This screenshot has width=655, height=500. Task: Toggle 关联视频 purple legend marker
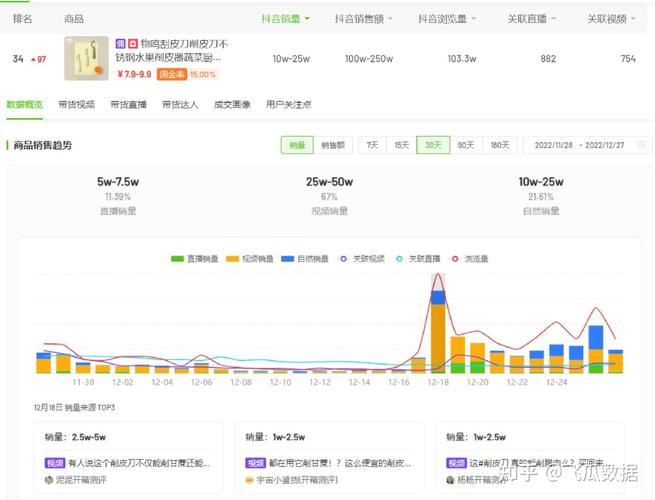point(343,259)
